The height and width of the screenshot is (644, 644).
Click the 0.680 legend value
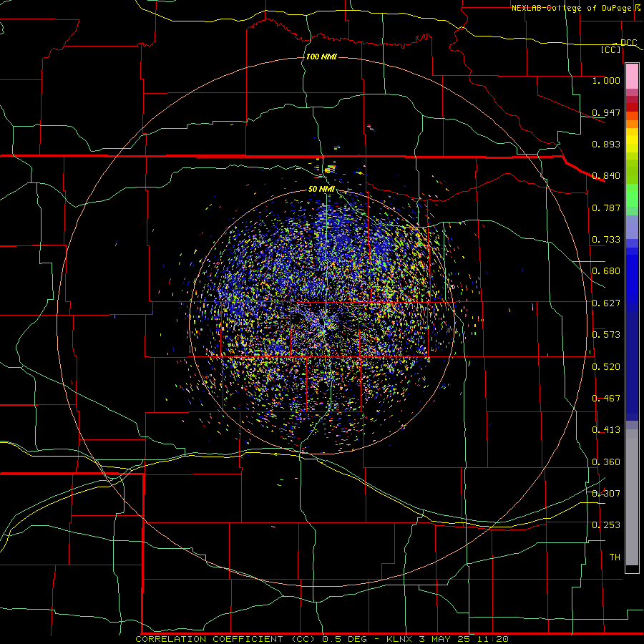pyautogui.click(x=606, y=271)
